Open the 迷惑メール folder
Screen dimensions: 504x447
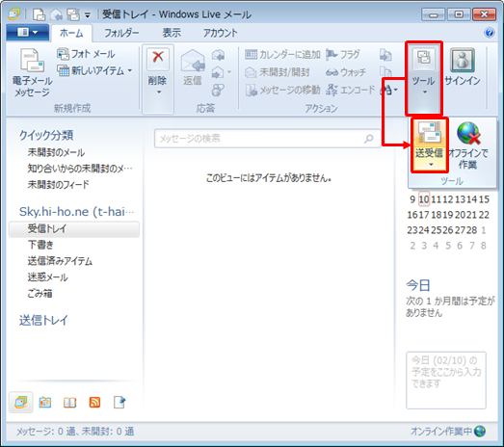[47, 277]
